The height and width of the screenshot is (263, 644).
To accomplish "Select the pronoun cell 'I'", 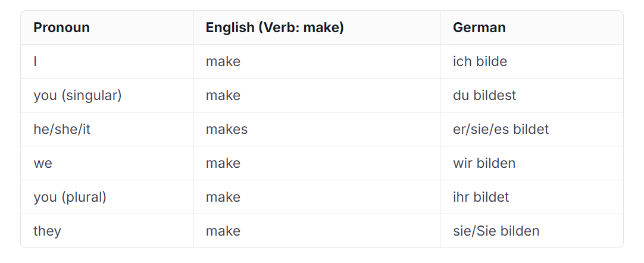I will pyautogui.click(x=35, y=61).
